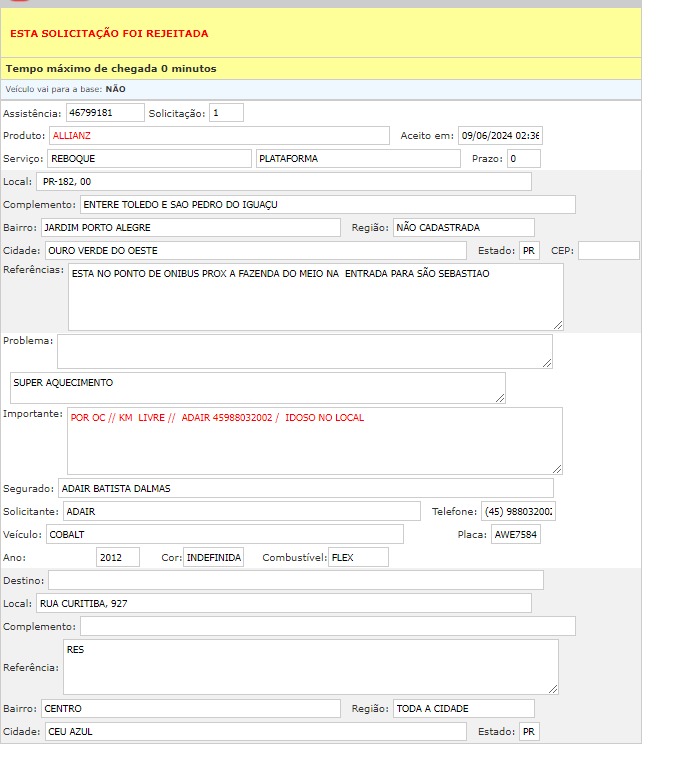Focus the empty CEP field

[x=608, y=251]
